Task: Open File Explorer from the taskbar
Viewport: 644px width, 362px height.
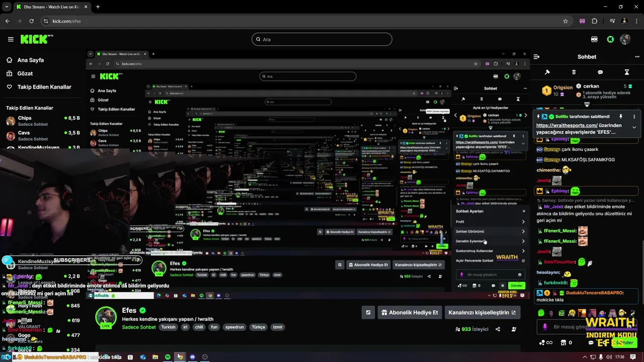Action: click(x=155, y=357)
